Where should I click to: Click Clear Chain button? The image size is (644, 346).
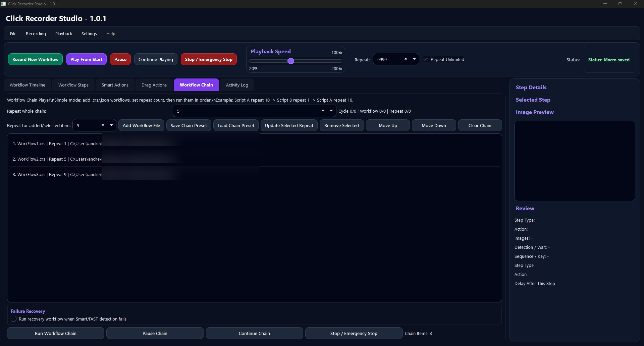[480, 125]
